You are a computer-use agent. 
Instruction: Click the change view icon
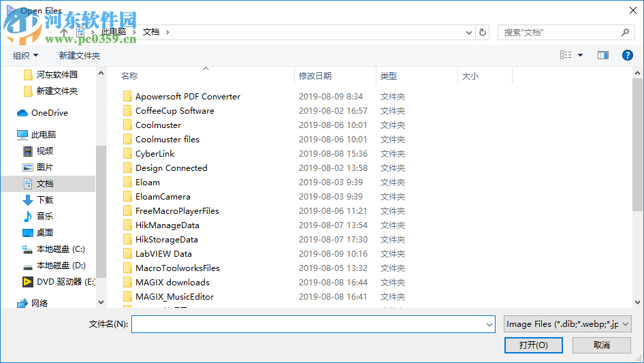(x=566, y=55)
